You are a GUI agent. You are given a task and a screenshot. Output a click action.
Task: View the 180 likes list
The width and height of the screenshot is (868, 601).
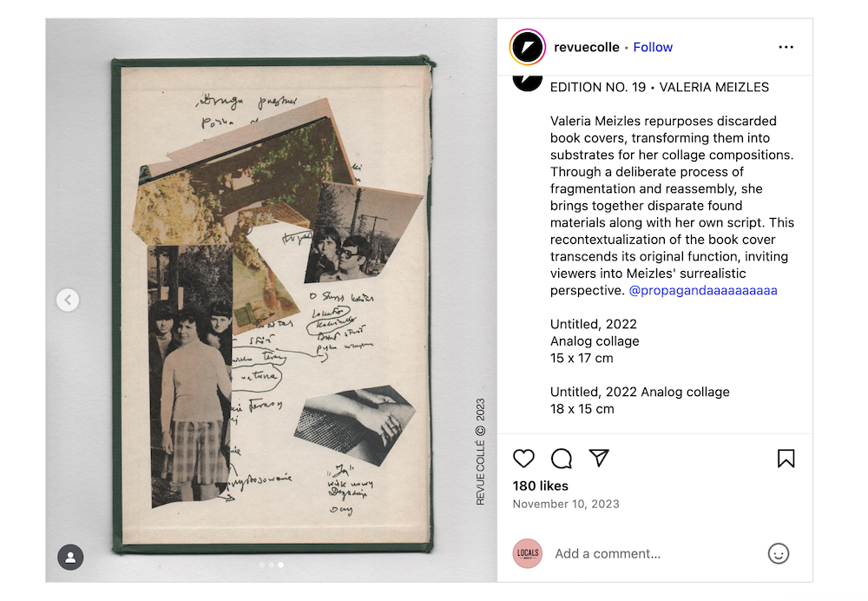tap(540, 485)
